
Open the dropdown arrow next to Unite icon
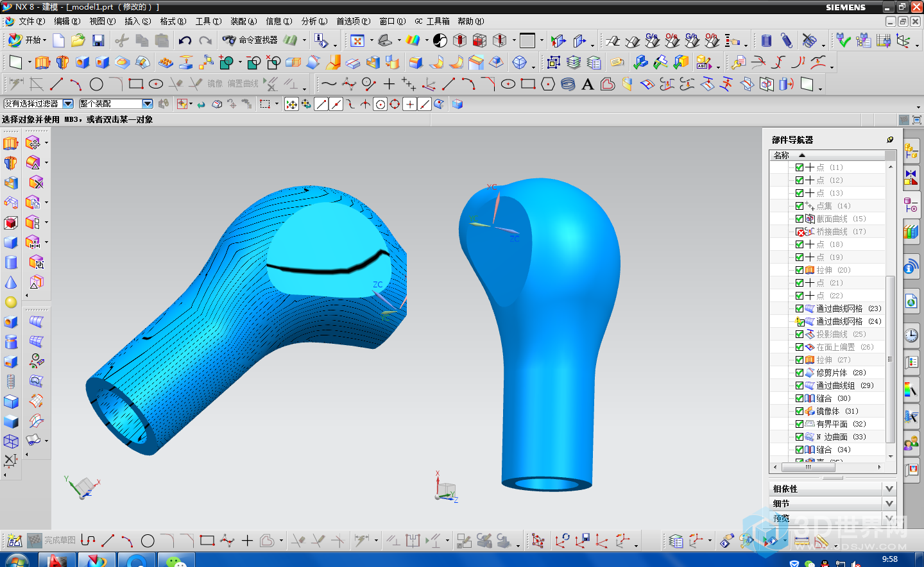(x=240, y=63)
